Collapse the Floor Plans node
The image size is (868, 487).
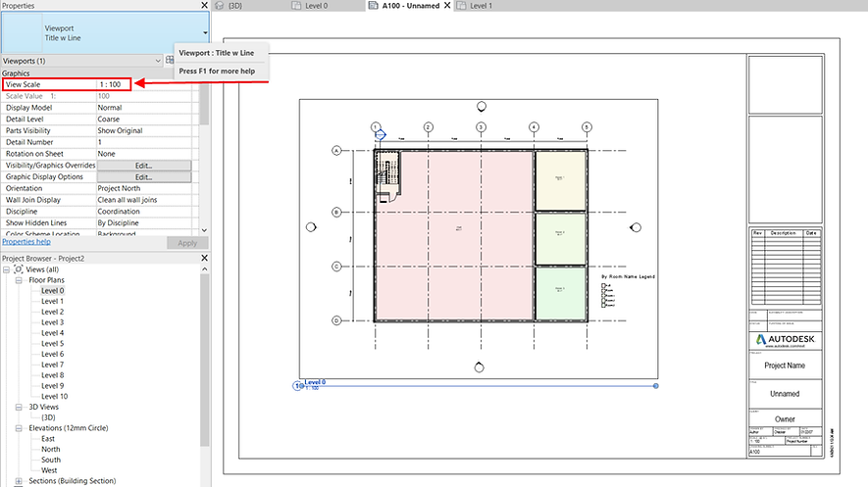(x=19, y=280)
